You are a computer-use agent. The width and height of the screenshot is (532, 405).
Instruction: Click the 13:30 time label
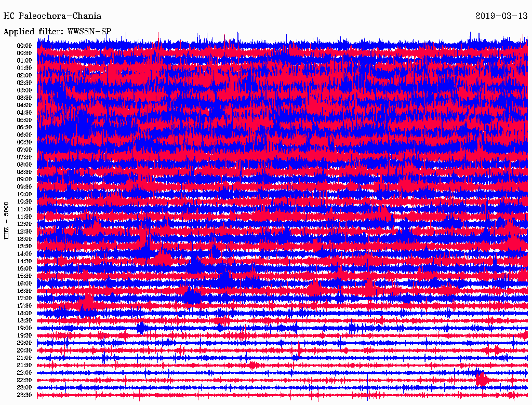[24, 247]
